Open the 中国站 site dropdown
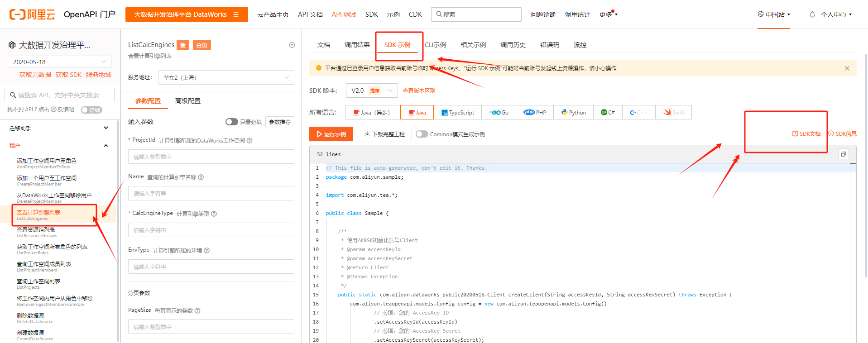This screenshot has height=343, width=868. coord(774,14)
